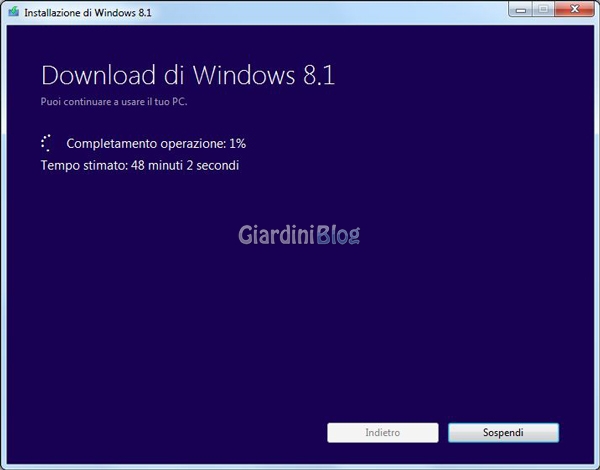Click 'Tempo stimato: 48 minuti 2 secondi' text

point(140,165)
